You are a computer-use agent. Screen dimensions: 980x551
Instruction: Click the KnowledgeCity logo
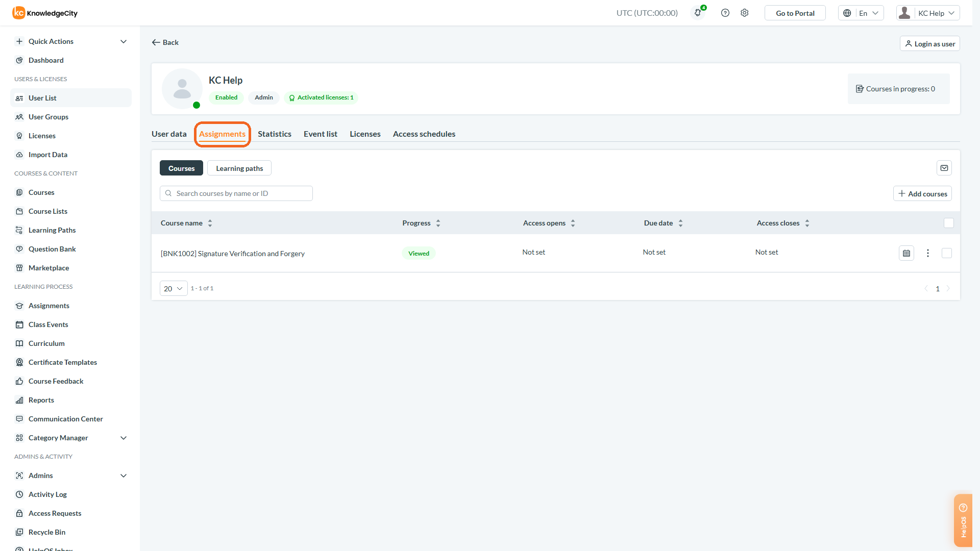[45, 13]
